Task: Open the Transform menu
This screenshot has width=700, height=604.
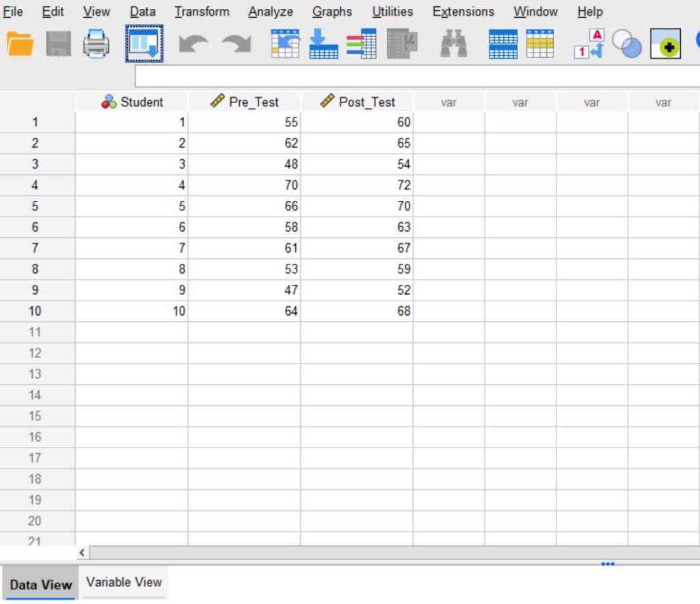Action: (201, 12)
